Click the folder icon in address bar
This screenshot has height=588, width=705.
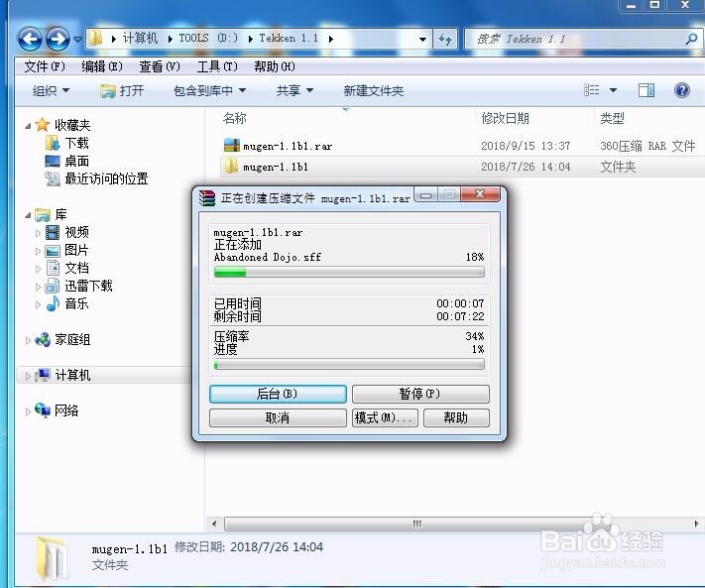click(95, 39)
